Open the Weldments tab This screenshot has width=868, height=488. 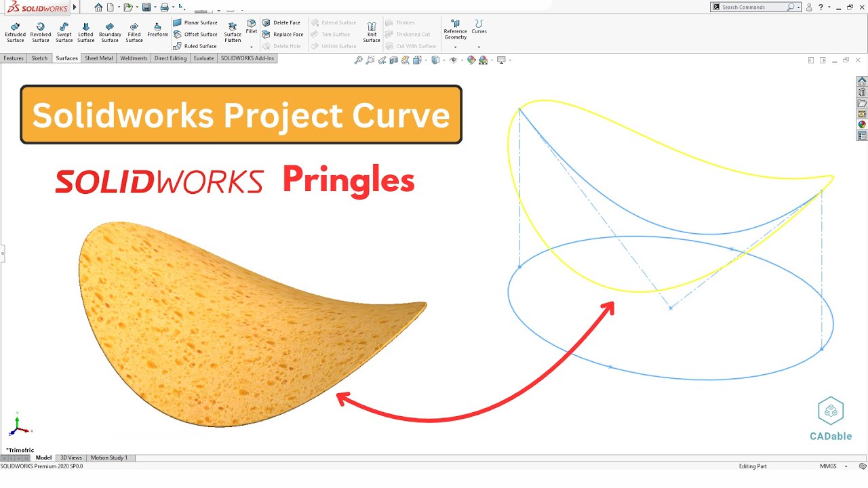click(134, 58)
